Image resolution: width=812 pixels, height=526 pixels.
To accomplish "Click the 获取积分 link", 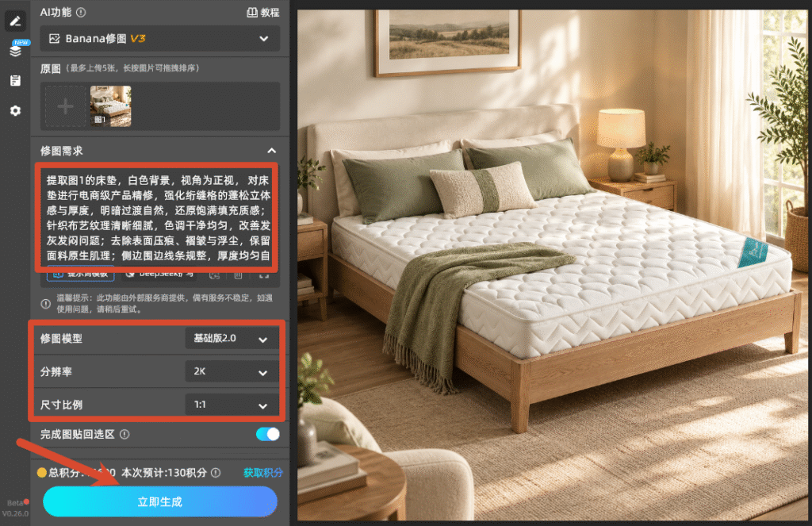I will coord(263,473).
